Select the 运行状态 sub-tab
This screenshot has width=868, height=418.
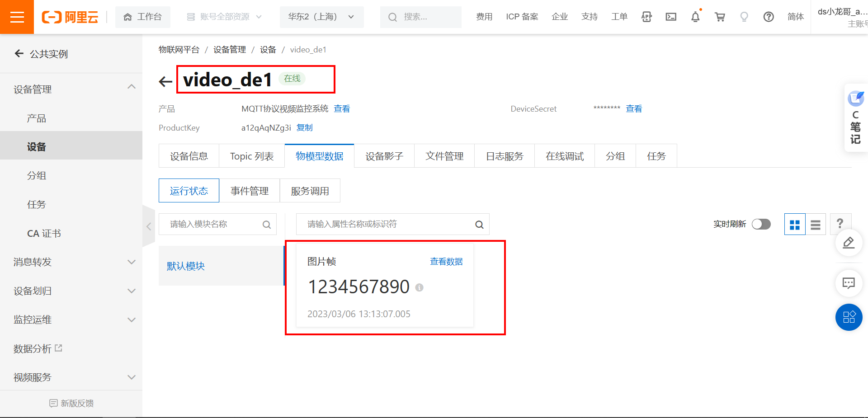(x=189, y=191)
